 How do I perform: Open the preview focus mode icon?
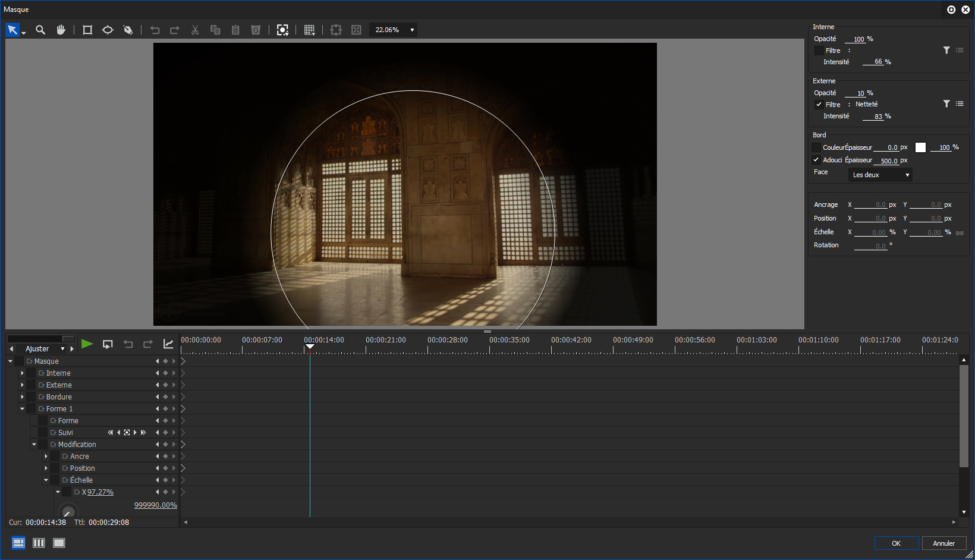click(283, 30)
